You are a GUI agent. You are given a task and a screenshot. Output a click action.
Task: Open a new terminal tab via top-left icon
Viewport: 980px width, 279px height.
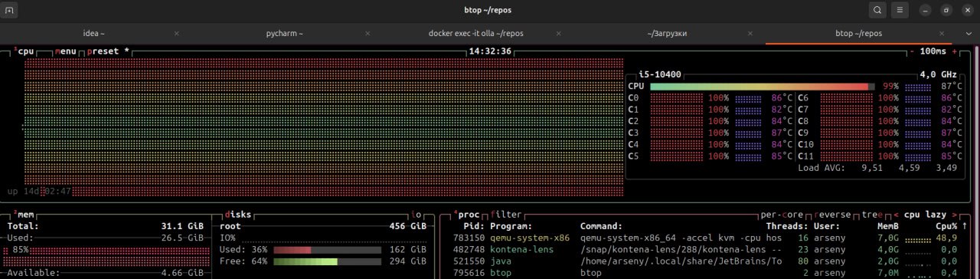[9, 11]
